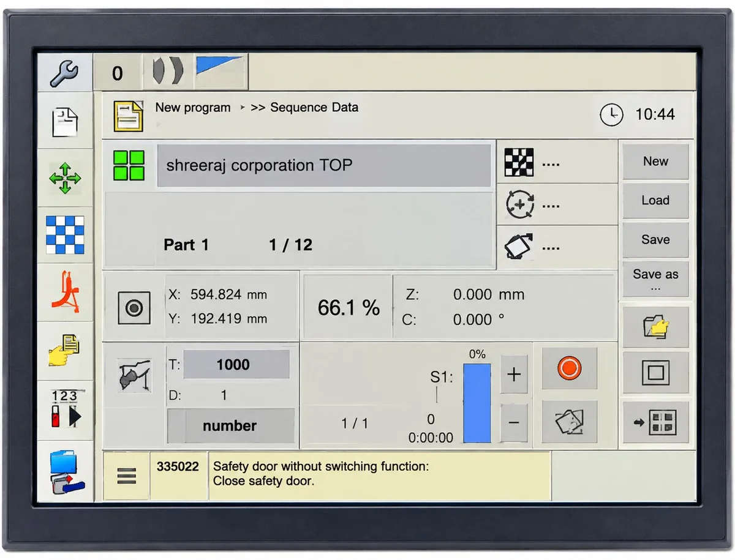735x560 pixels.
Task: Click the Save as button
Action: point(655,279)
